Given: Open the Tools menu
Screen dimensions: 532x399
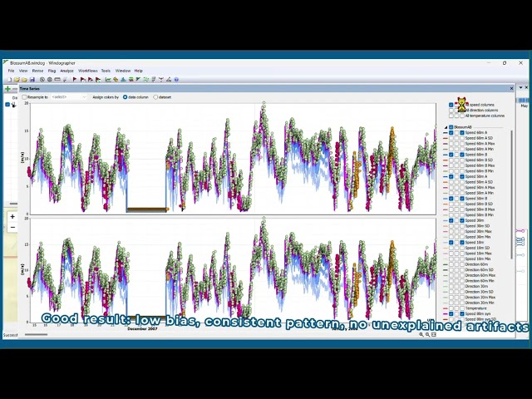Looking at the screenshot, I should point(106,71).
